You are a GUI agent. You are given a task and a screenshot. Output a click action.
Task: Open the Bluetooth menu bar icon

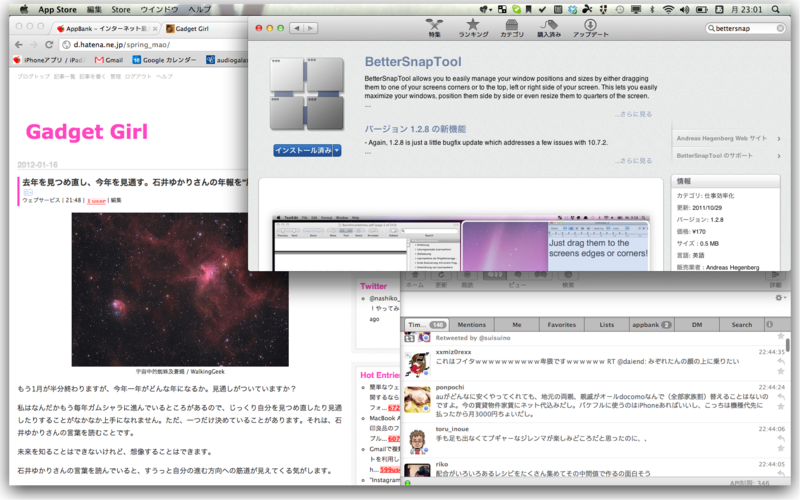652,9
